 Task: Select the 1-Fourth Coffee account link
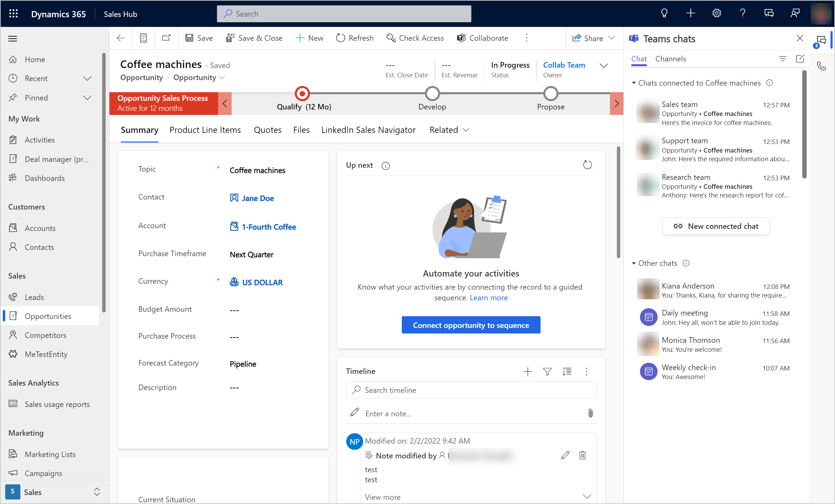coord(269,227)
